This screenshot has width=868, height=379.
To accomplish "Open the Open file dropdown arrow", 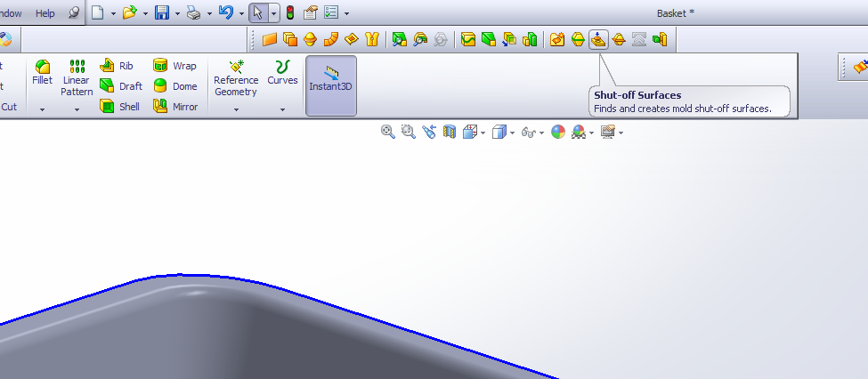I will (x=145, y=13).
